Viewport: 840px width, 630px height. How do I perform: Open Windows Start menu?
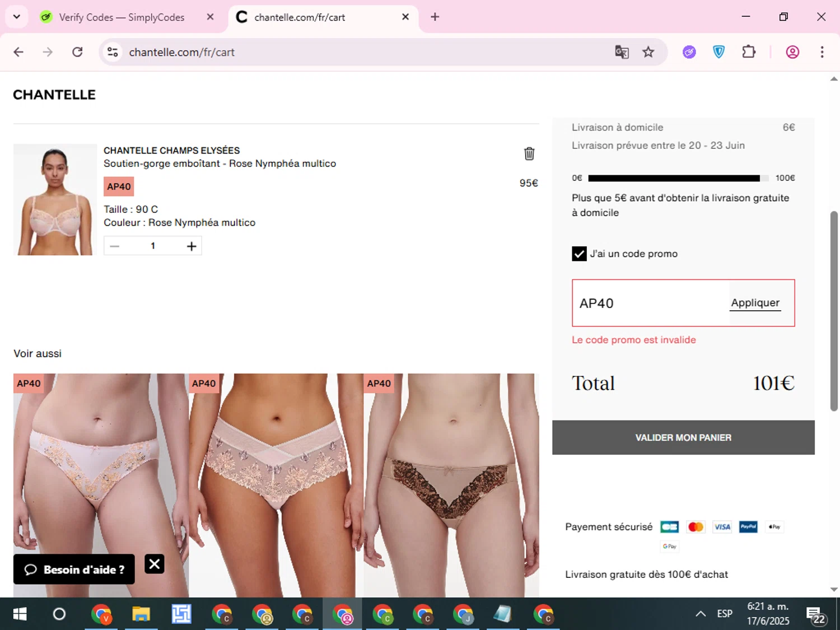click(x=20, y=614)
